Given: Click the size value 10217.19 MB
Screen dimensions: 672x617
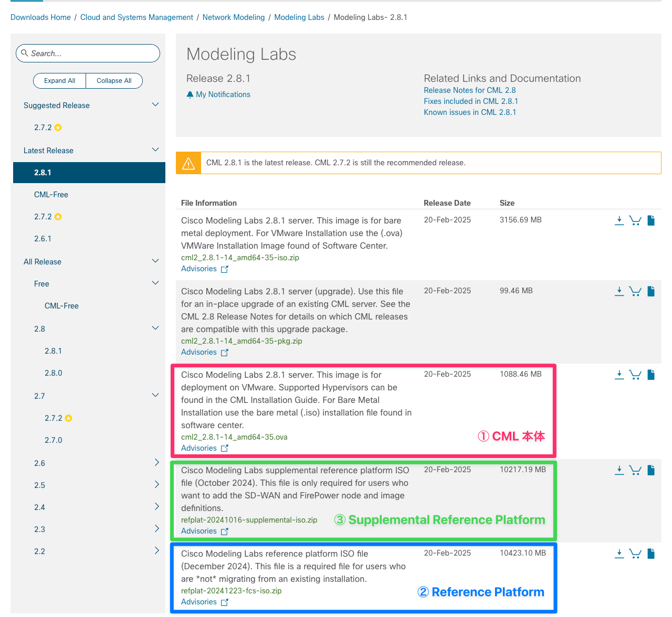Looking at the screenshot, I should tap(523, 470).
